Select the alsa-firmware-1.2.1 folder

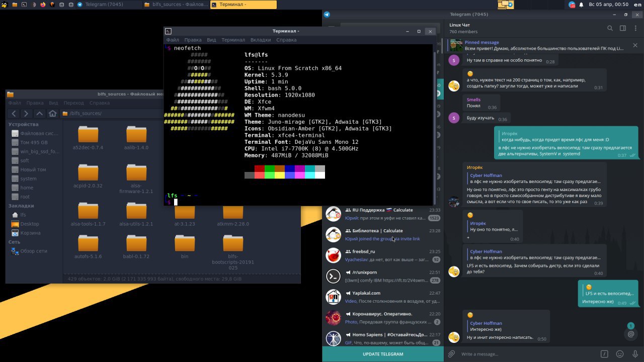point(136,178)
